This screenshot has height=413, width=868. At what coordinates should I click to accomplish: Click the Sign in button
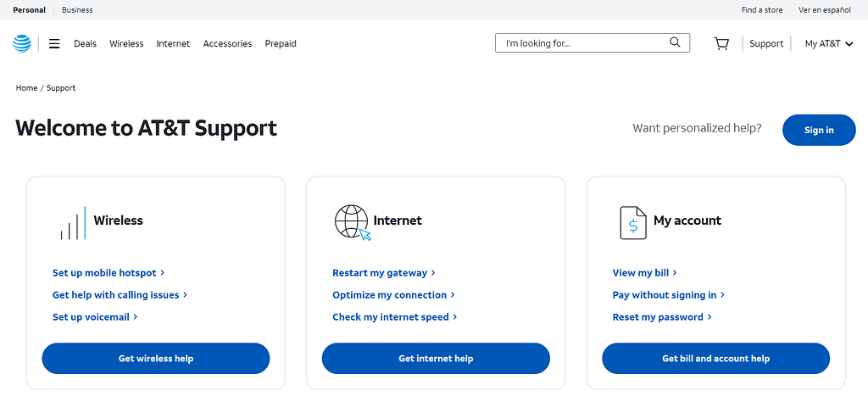tap(819, 130)
